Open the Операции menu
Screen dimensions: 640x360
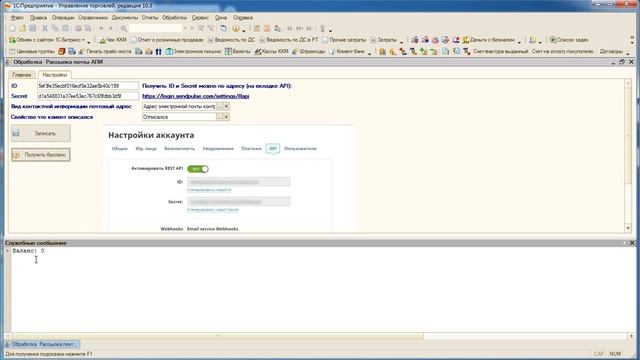[63, 18]
